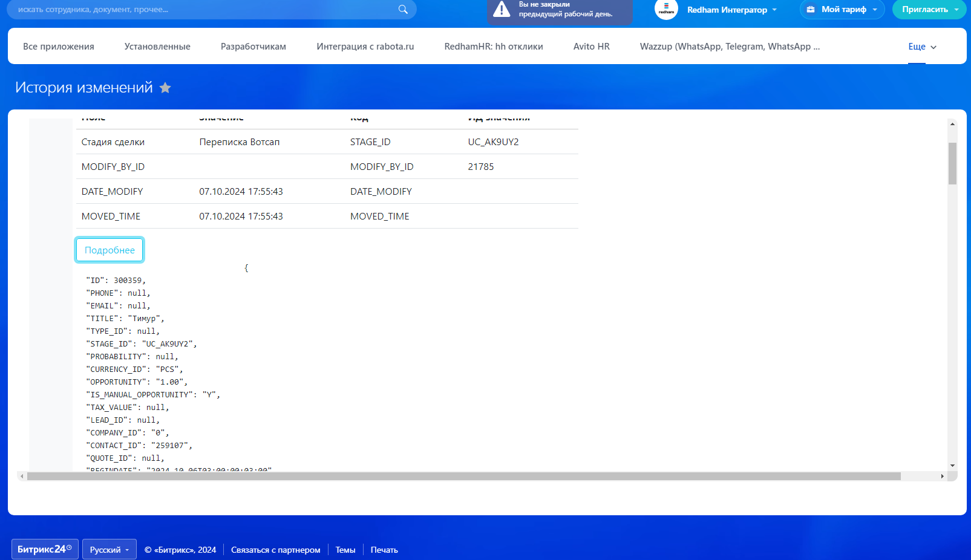The image size is (971, 560).
Task: Click the Redham profile avatar
Action: (666, 9)
